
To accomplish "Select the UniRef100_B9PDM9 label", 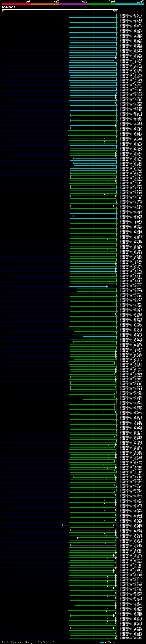I will click(x=131, y=47).
